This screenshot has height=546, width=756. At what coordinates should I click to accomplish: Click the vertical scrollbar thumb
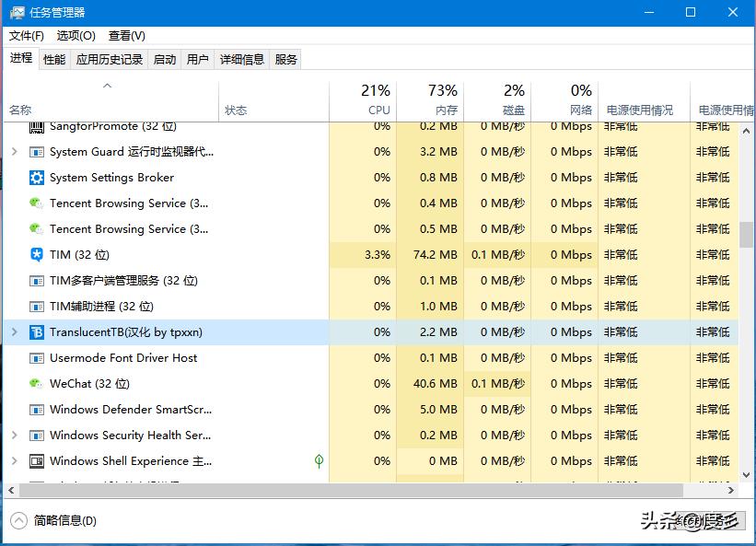pyautogui.click(x=747, y=235)
